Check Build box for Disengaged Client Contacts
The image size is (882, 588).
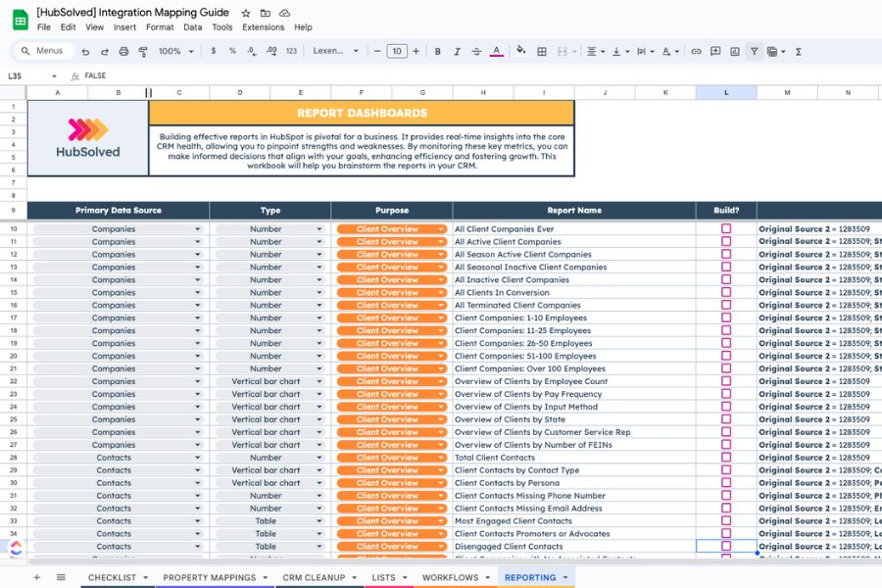[x=726, y=547]
